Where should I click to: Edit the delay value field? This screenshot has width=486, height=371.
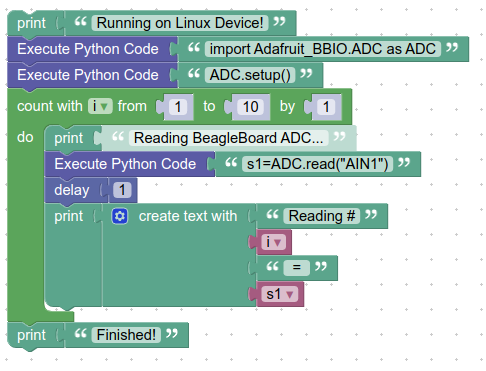(122, 190)
